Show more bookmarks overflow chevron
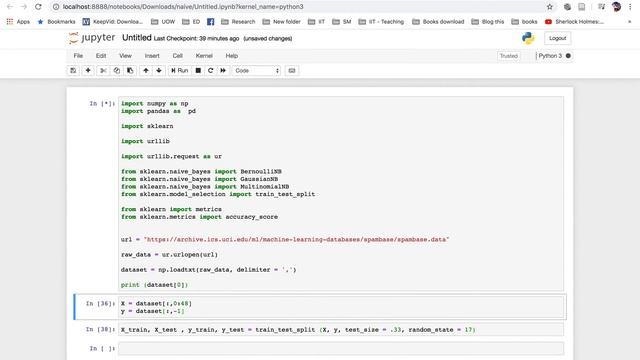 (x=629, y=22)
